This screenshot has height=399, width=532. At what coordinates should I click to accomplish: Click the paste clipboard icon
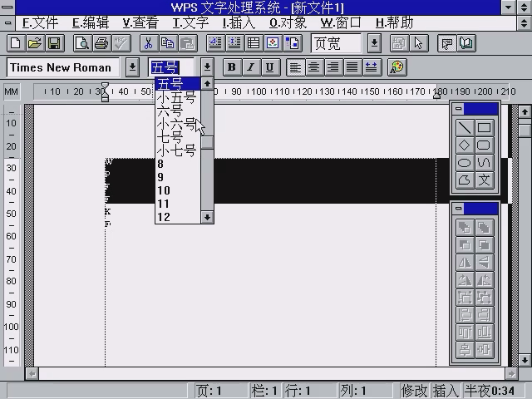coord(187,43)
